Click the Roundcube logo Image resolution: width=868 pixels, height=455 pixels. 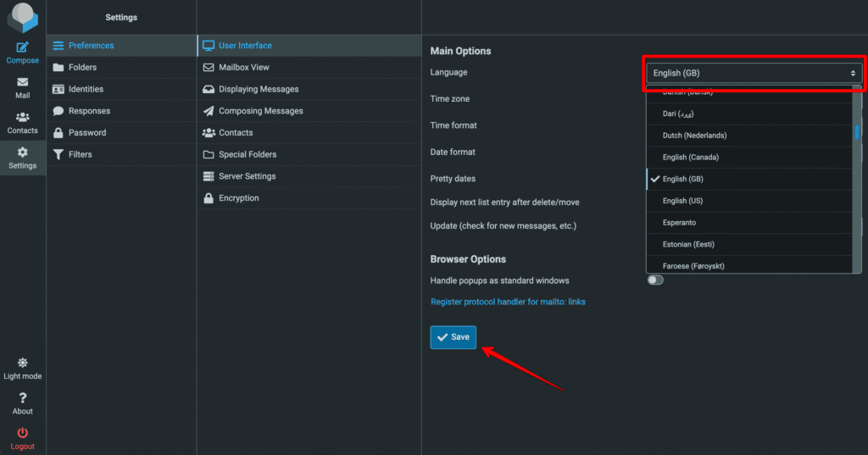(23, 17)
